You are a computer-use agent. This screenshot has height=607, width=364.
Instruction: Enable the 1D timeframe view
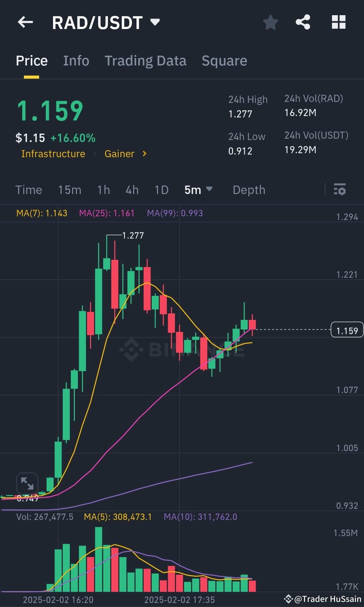click(x=161, y=190)
